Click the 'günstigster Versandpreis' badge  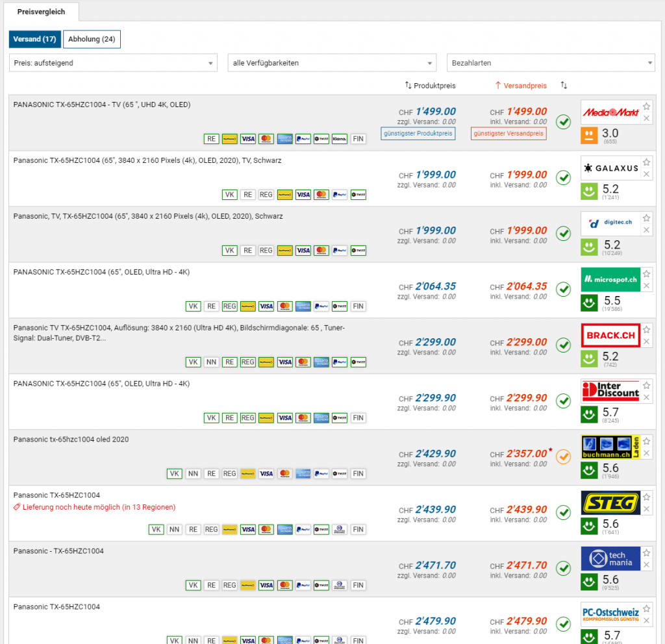508,134
